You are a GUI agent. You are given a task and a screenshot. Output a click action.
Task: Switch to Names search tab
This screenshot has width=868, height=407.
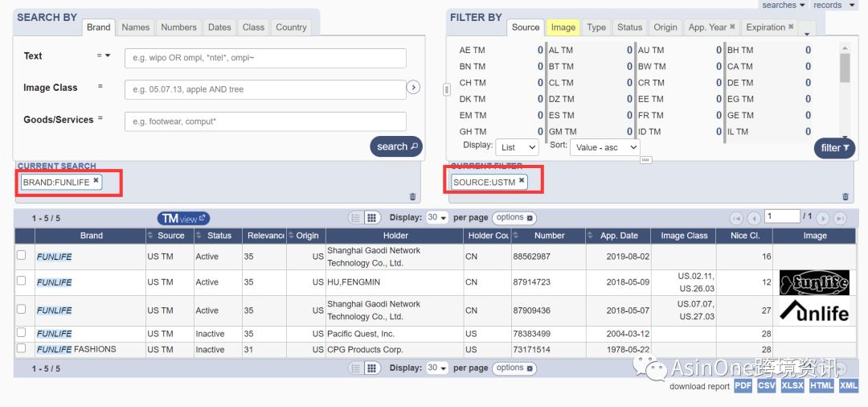[136, 27]
